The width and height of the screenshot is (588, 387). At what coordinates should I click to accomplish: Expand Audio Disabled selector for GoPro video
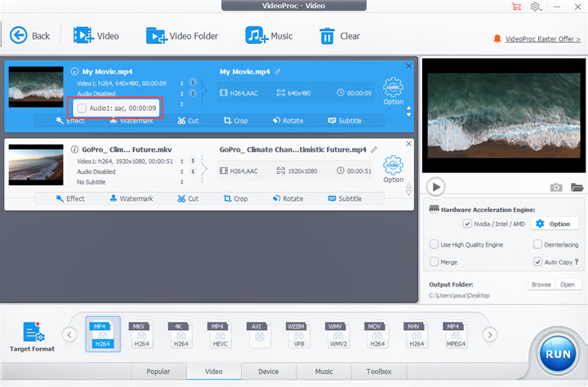[182, 171]
